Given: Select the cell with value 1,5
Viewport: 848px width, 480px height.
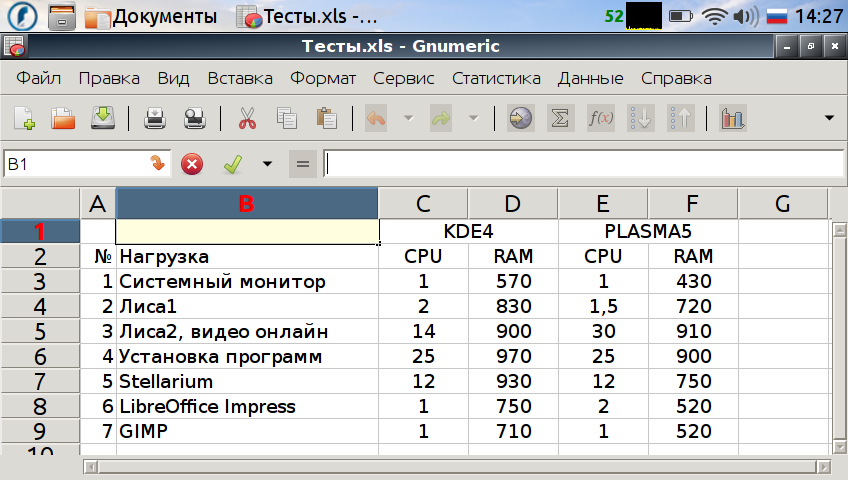Looking at the screenshot, I should 603,306.
